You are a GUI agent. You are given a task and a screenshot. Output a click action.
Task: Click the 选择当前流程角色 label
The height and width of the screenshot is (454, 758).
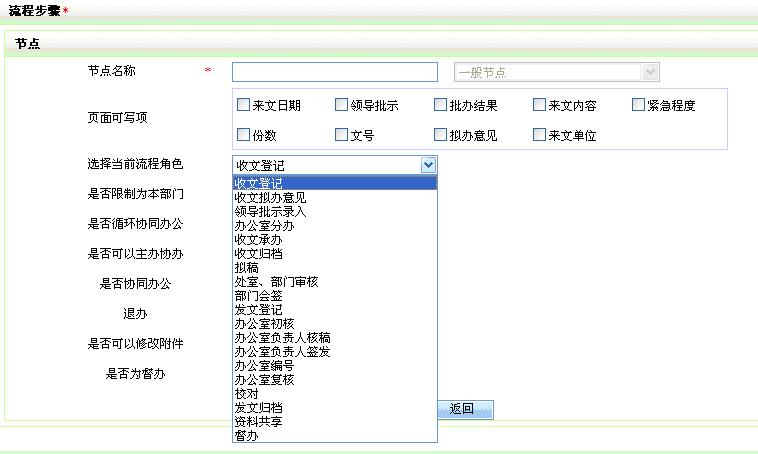[x=135, y=164]
